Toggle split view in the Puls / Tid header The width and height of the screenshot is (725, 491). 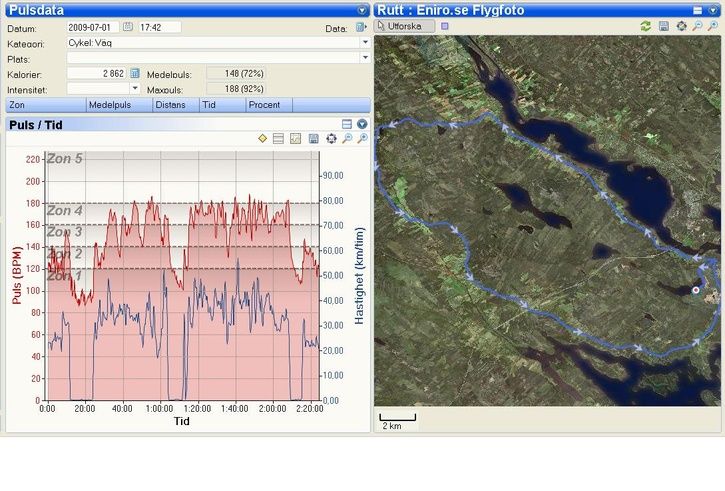pyautogui.click(x=346, y=124)
